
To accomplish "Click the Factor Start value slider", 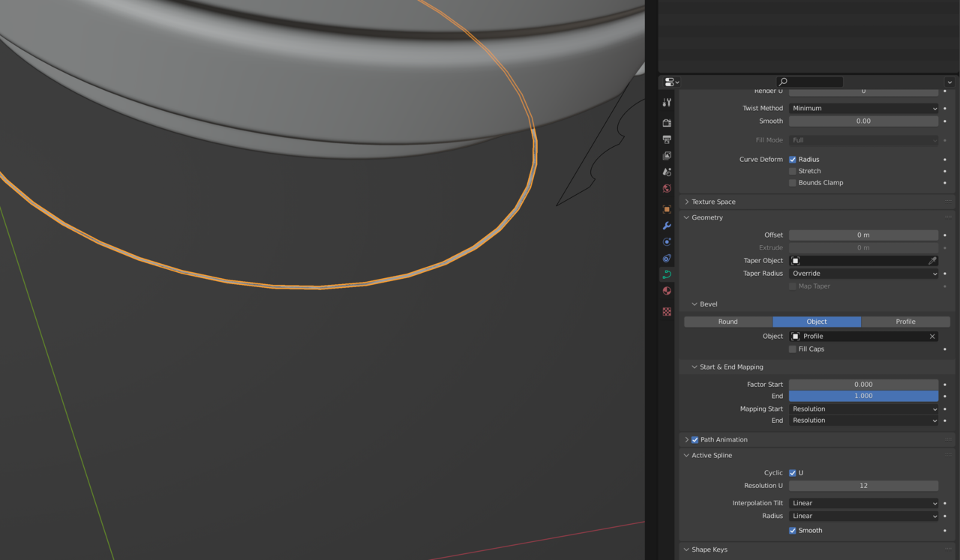I will click(x=863, y=385).
